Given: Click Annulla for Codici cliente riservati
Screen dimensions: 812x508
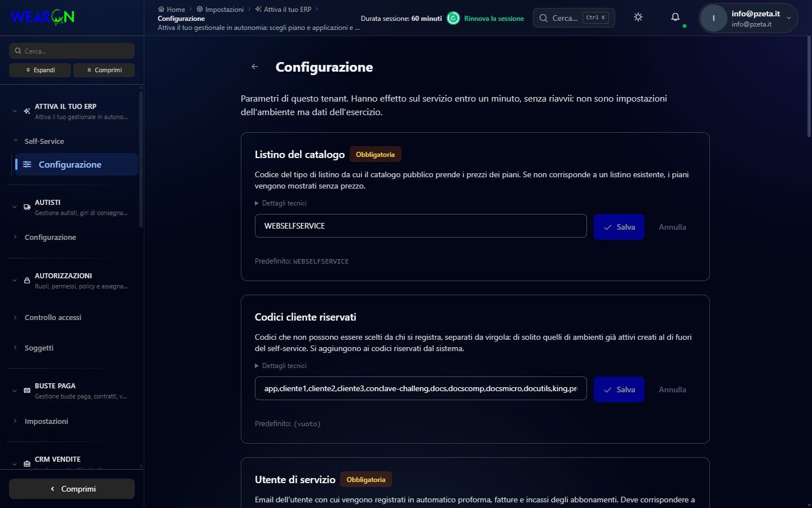Looking at the screenshot, I should pos(673,389).
